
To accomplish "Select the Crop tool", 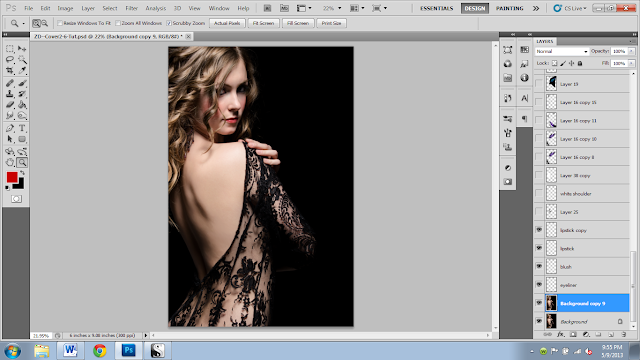I will click(10, 71).
